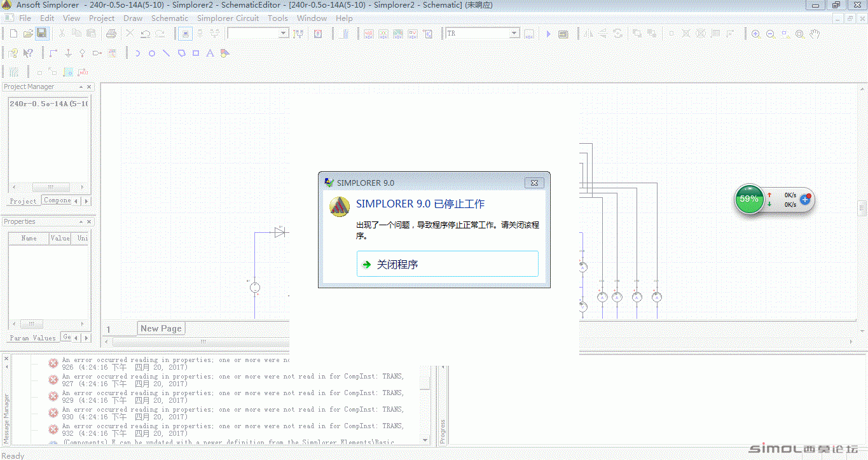Open the Window menu

coord(312,18)
